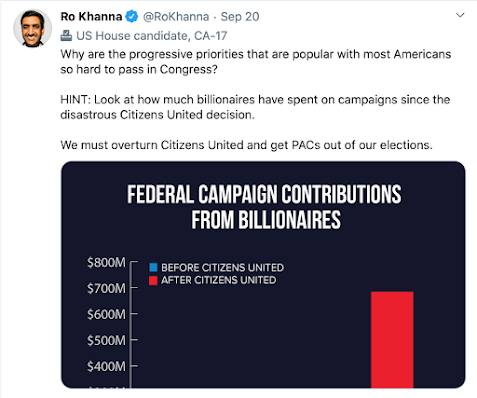Click the US House candidate, CA-17 label
Viewport: 477px width, 398px height.
pos(152,36)
